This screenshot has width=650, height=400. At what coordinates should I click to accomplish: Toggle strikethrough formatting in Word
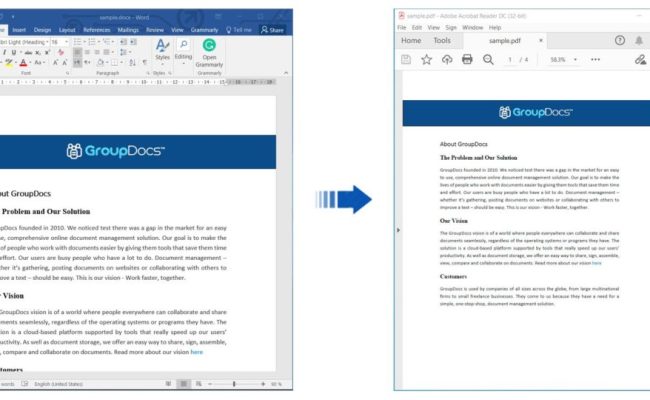click(x=28, y=53)
